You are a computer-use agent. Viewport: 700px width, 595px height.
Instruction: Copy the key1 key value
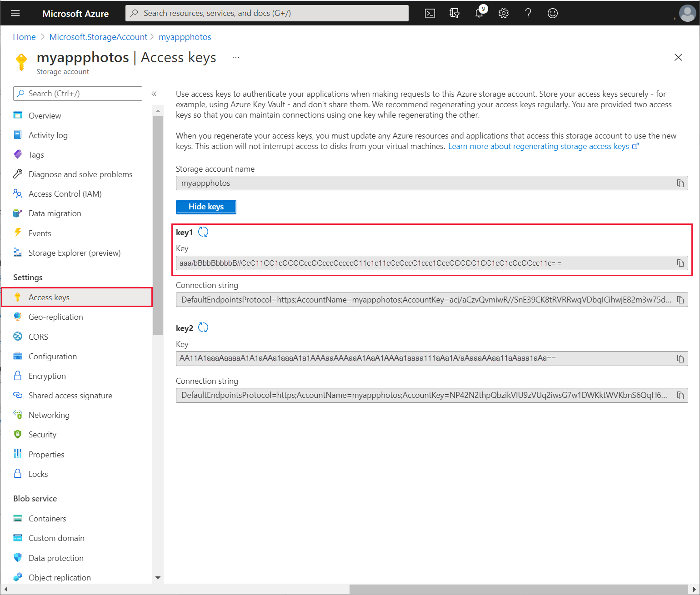680,263
